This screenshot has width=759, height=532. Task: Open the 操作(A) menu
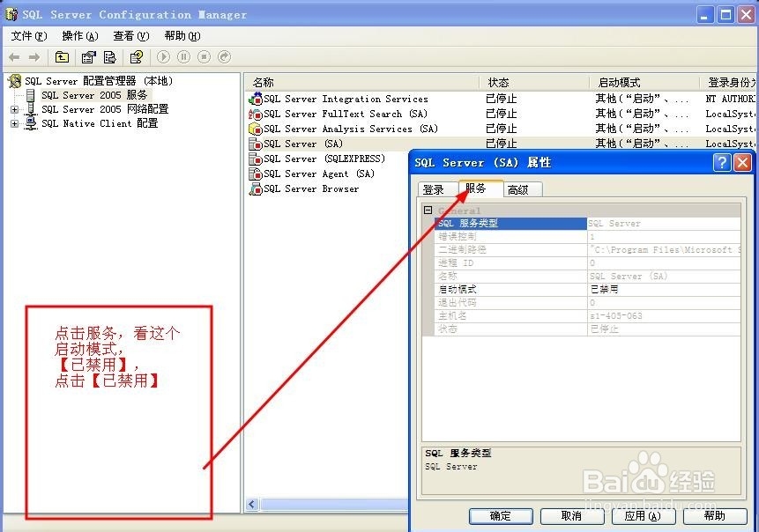click(80, 36)
